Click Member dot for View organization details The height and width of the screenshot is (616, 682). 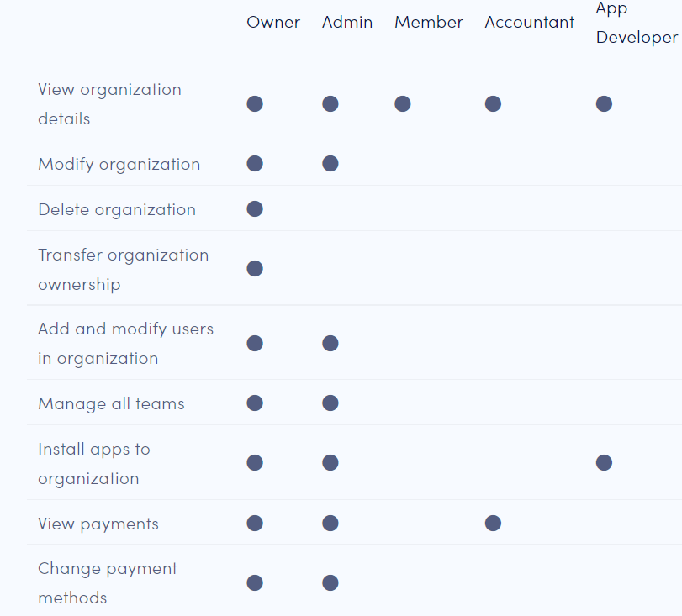point(403,104)
